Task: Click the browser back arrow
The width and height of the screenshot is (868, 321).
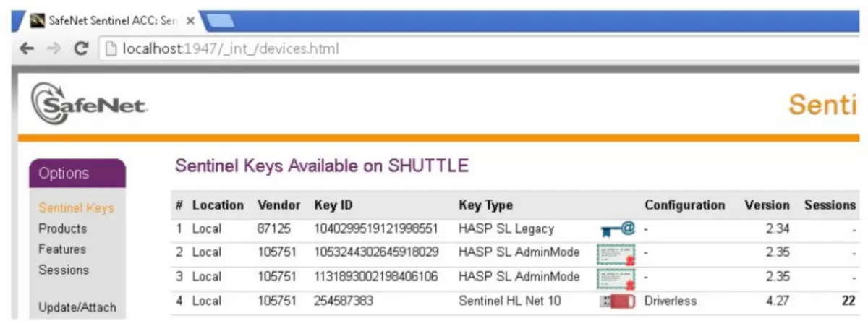Action: (26, 49)
